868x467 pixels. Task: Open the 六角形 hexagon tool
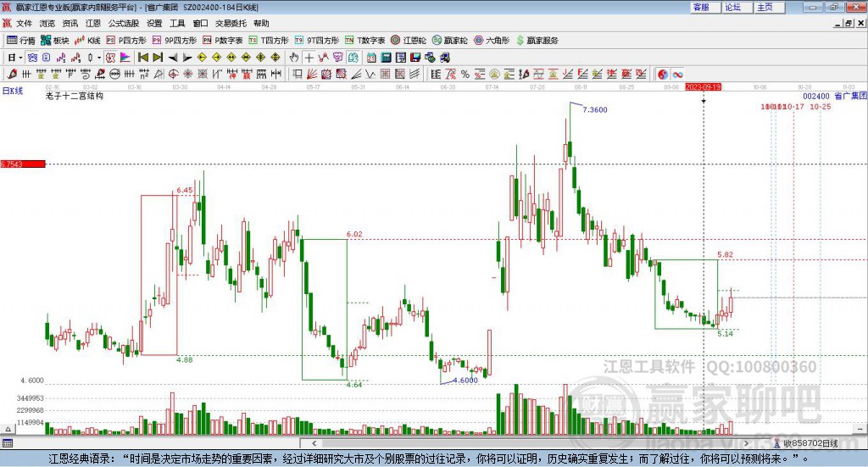click(492, 41)
